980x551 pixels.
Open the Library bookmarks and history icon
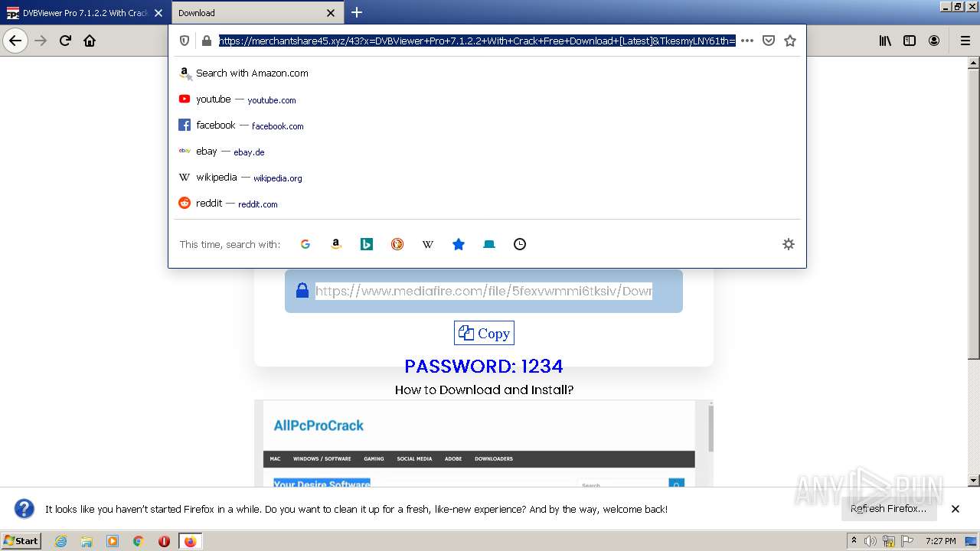click(885, 41)
